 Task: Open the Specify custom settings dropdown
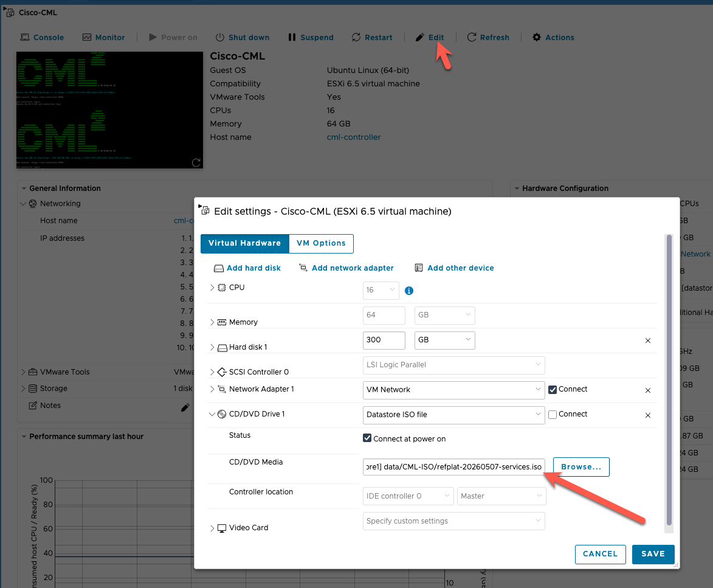coord(454,521)
